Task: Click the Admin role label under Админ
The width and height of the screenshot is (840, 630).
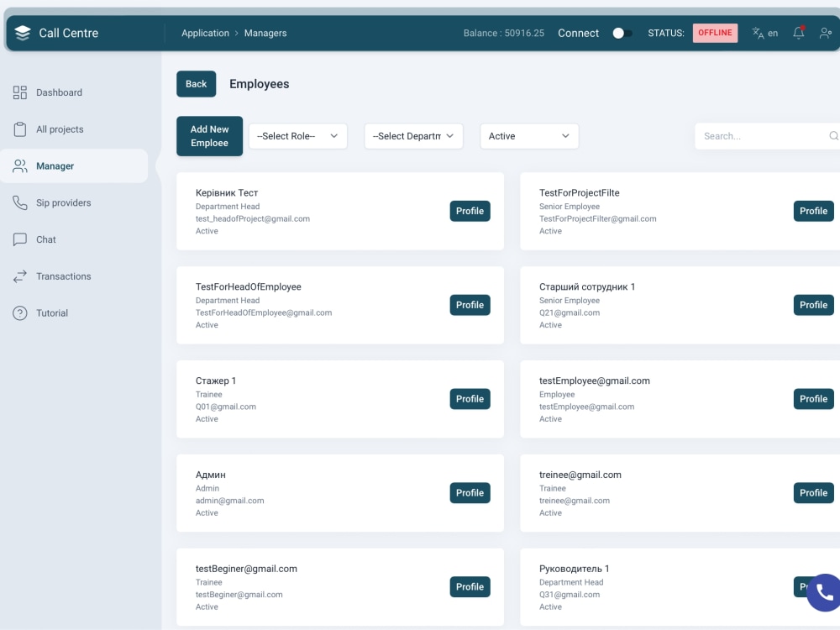Action: pos(207,488)
